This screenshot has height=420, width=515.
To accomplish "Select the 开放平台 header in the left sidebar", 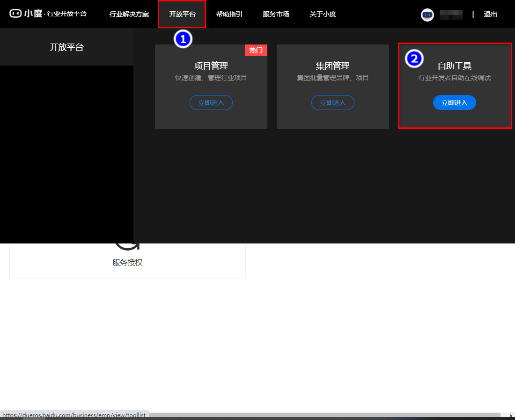I will [66, 47].
